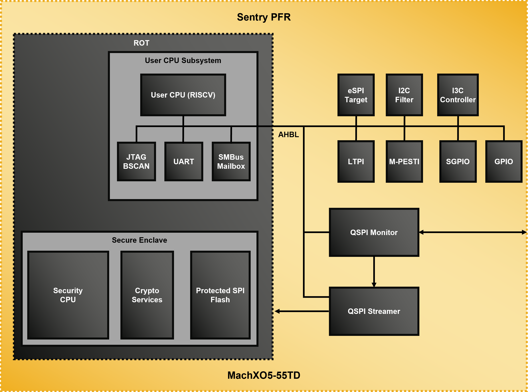This screenshot has width=532, height=392.
Task: Click the User CPU (RISCV) block
Action: tap(183, 95)
